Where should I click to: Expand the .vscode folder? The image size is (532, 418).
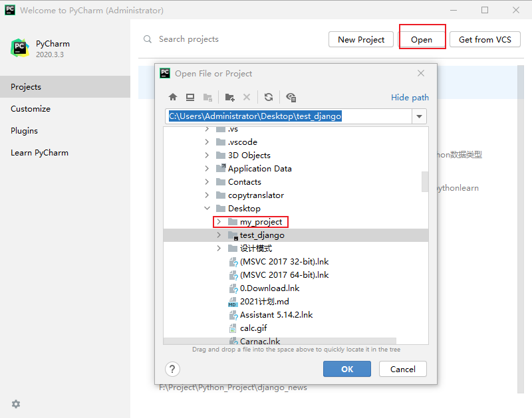pyautogui.click(x=207, y=142)
